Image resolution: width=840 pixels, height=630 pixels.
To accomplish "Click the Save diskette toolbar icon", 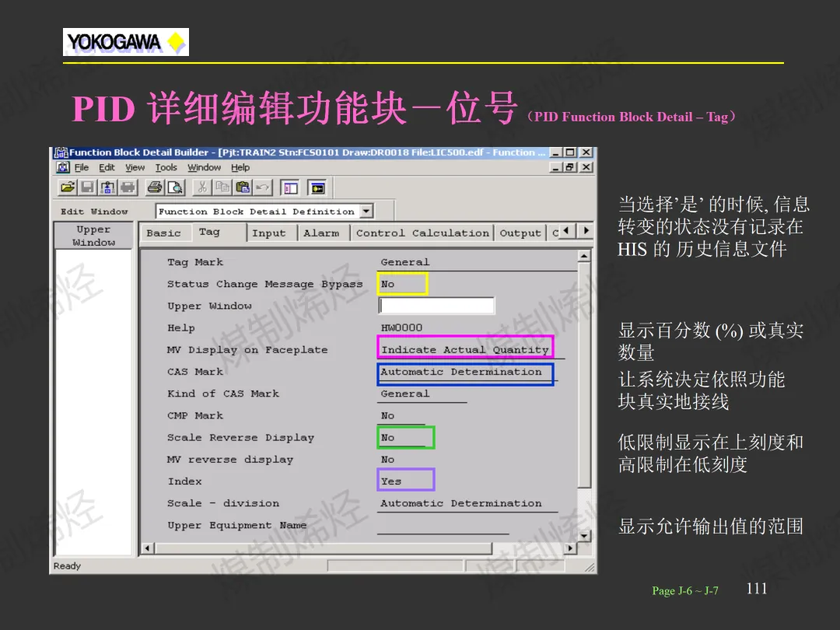I will pos(87,187).
